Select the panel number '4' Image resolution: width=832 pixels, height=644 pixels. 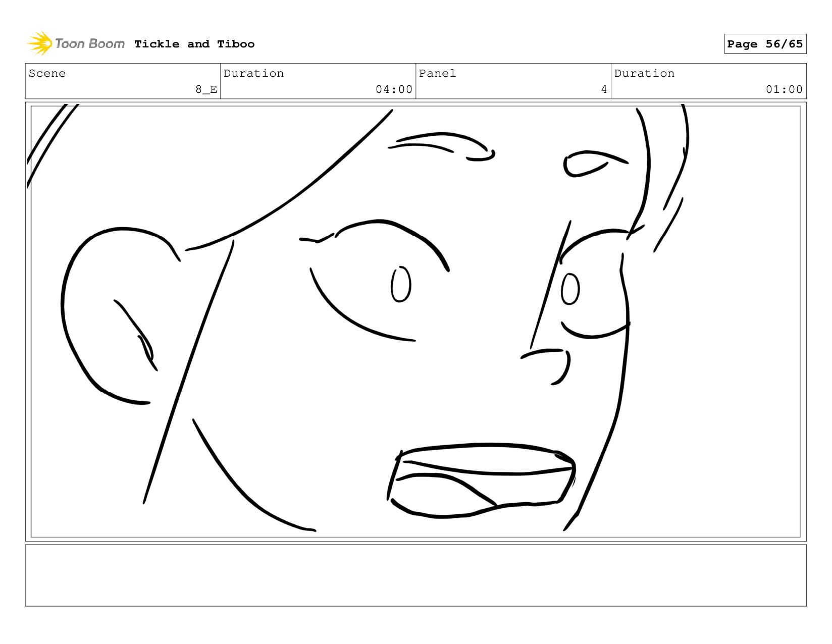[x=604, y=89]
